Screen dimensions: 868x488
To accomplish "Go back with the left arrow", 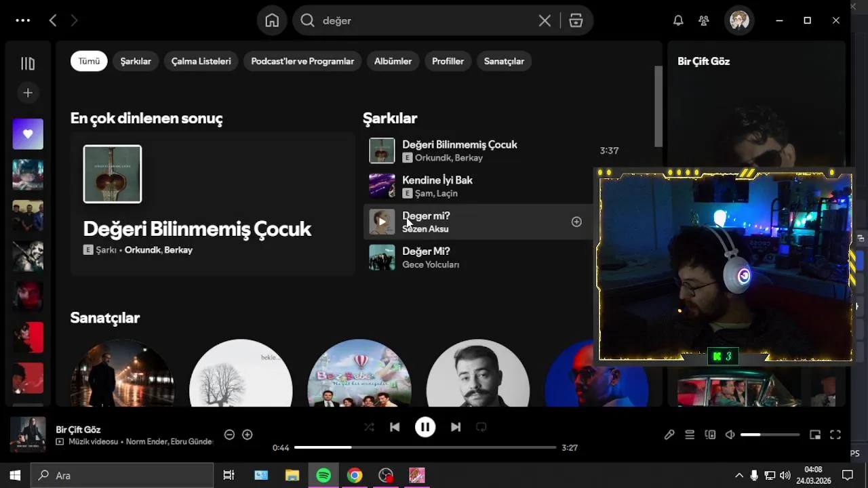I will click(53, 20).
